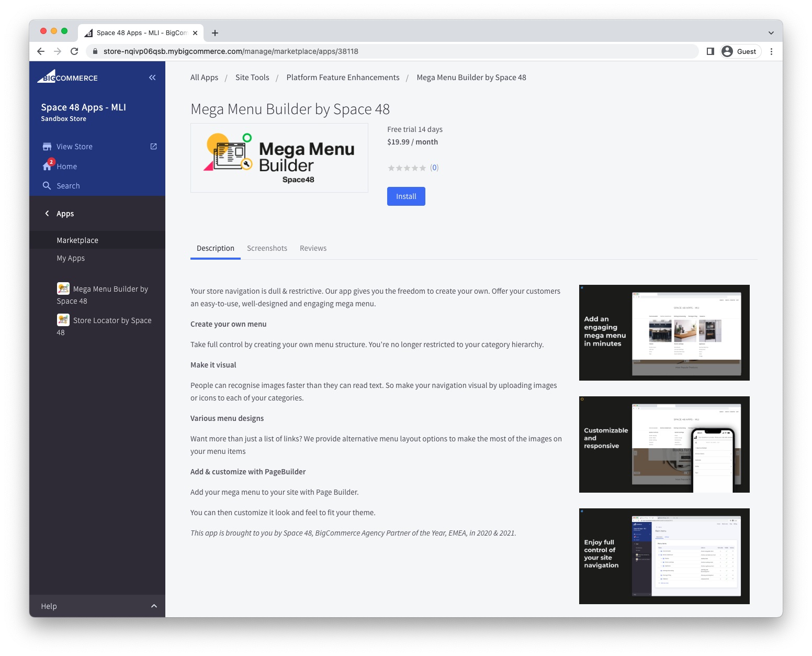Viewport: 812px width, 656px height.
Task: Click the Home icon with notification badge
Action: tap(48, 165)
